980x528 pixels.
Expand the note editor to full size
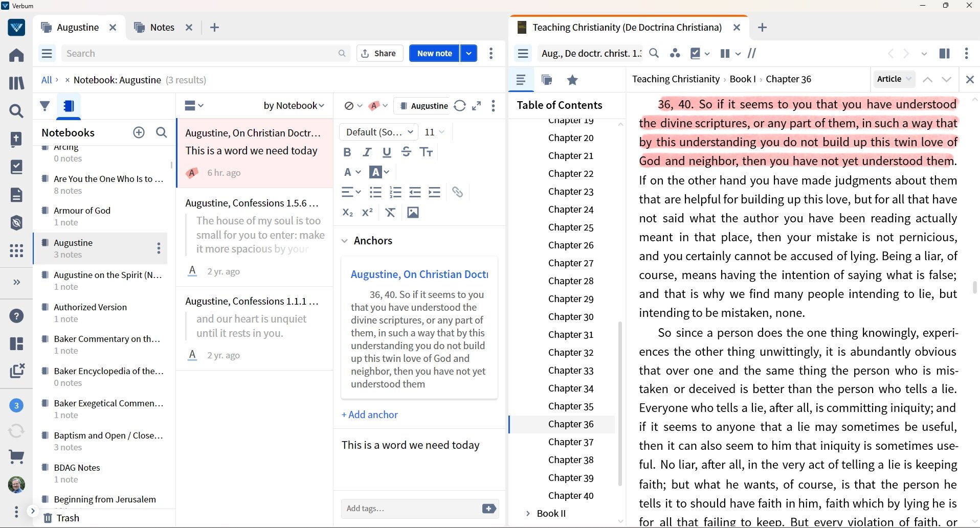(x=476, y=106)
